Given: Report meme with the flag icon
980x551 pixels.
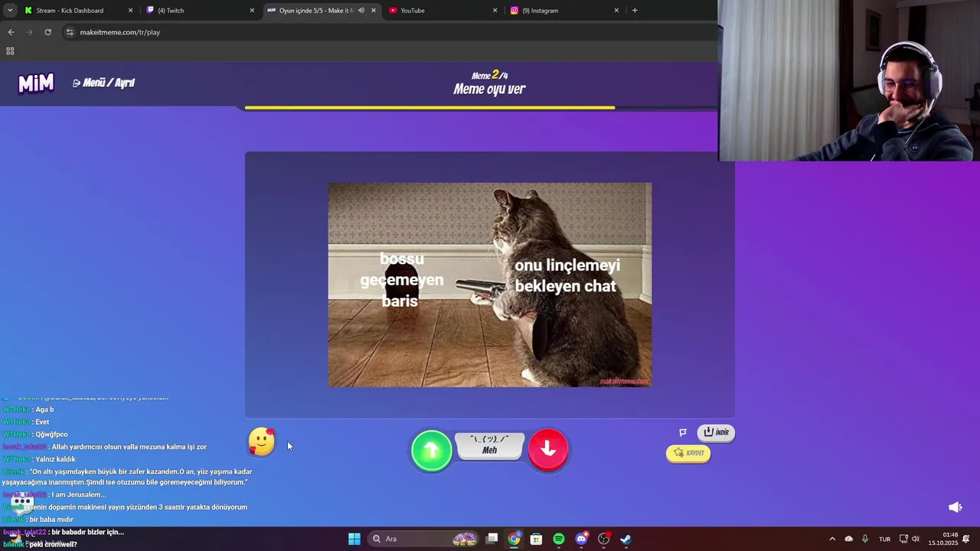Looking at the screenshot, I should pyautogui.click(x=683, y=432).
